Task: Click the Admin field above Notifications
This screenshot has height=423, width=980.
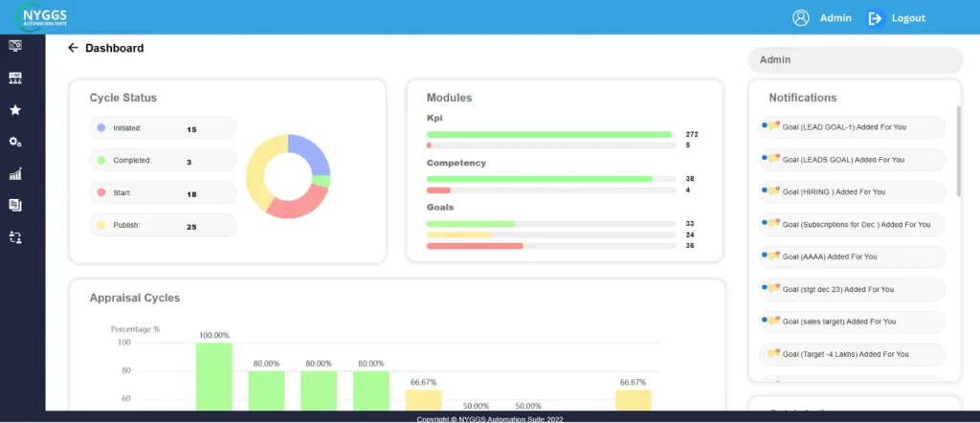Action: pyautogui.click(x=855, y=60)
